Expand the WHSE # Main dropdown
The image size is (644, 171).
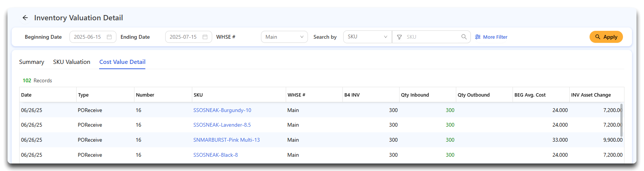284,37
